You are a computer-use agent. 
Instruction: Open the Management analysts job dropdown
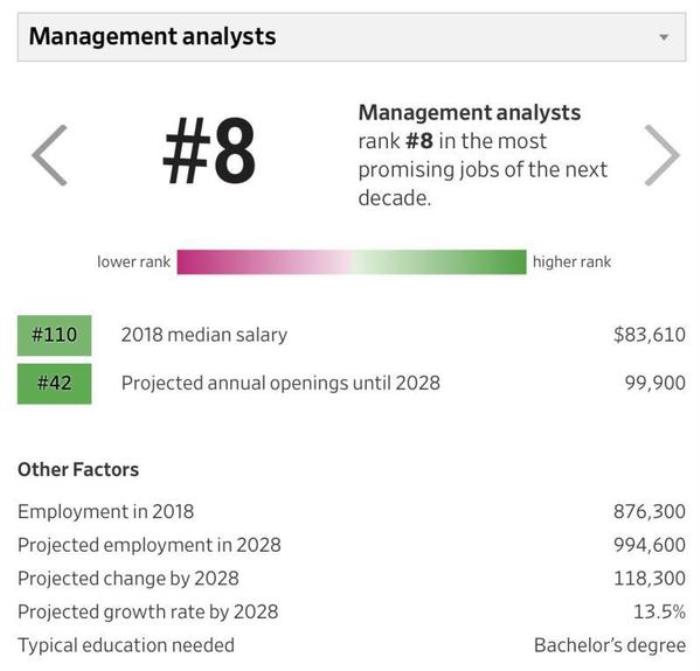(350, 37)
